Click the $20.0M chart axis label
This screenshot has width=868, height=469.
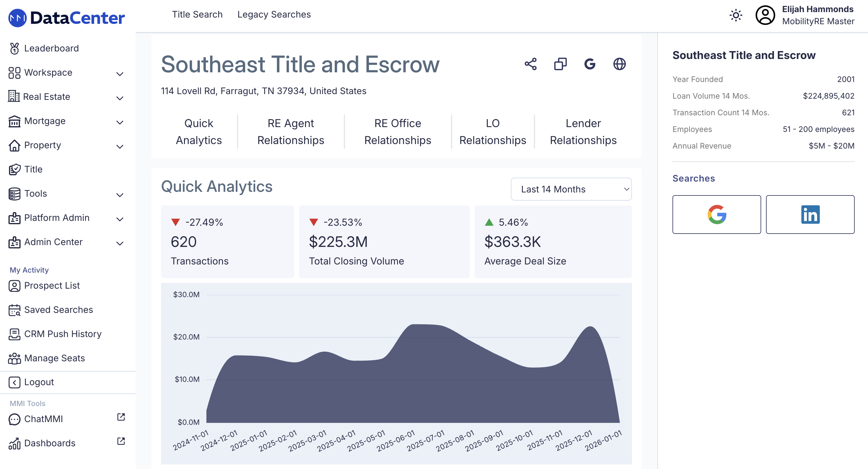point(186,337)
